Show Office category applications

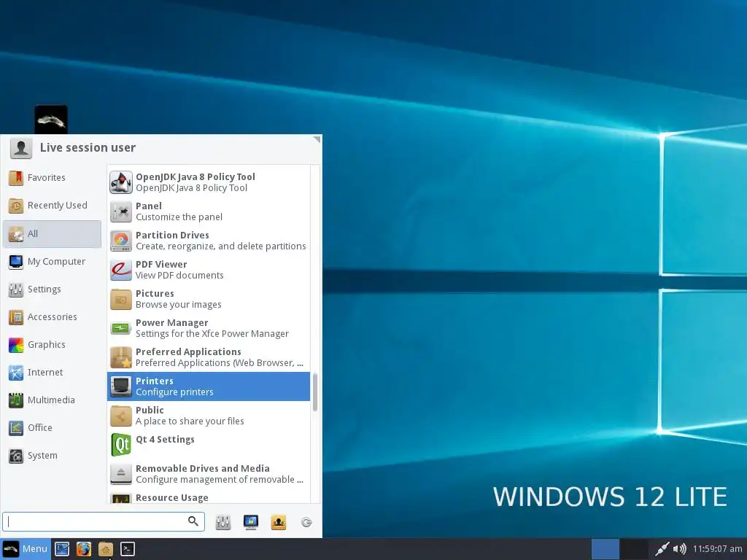point(52,427)
